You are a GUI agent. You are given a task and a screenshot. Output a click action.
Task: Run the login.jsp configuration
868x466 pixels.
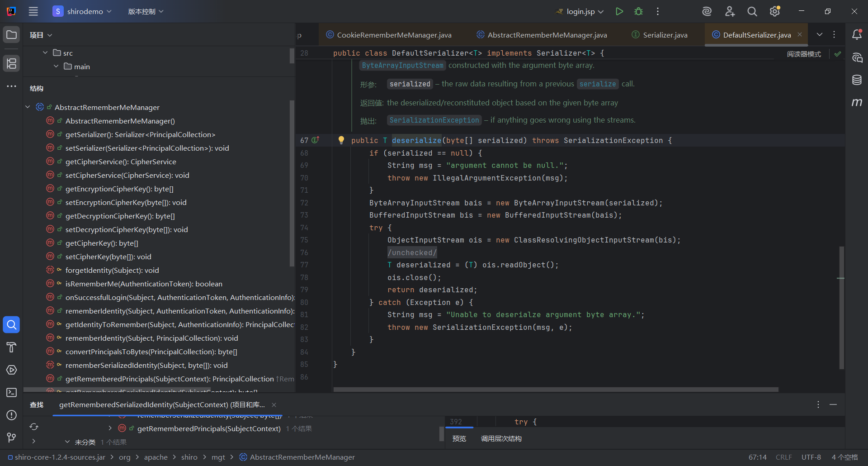[619, 11]
